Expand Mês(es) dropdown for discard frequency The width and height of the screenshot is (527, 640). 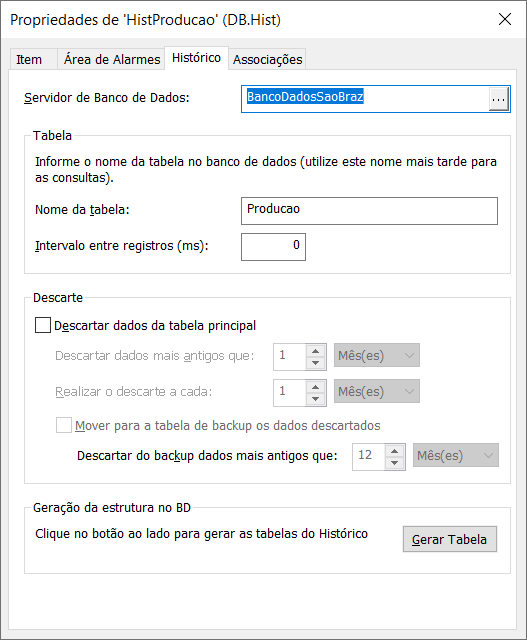(377, 391)
